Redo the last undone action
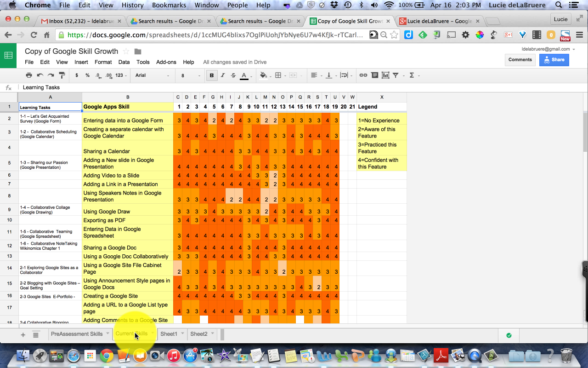Screen dimensions: 588x368 point(51,75)
